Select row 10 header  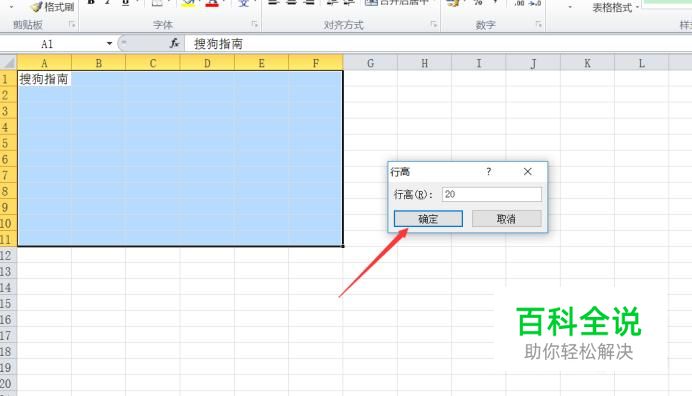[x=8, y=223]
